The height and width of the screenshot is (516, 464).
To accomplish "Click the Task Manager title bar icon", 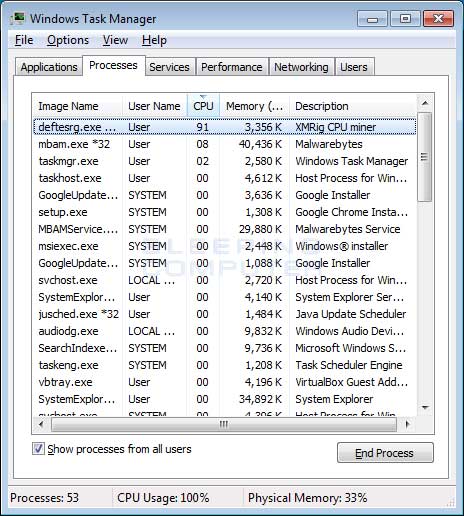I will pos(18,19).
